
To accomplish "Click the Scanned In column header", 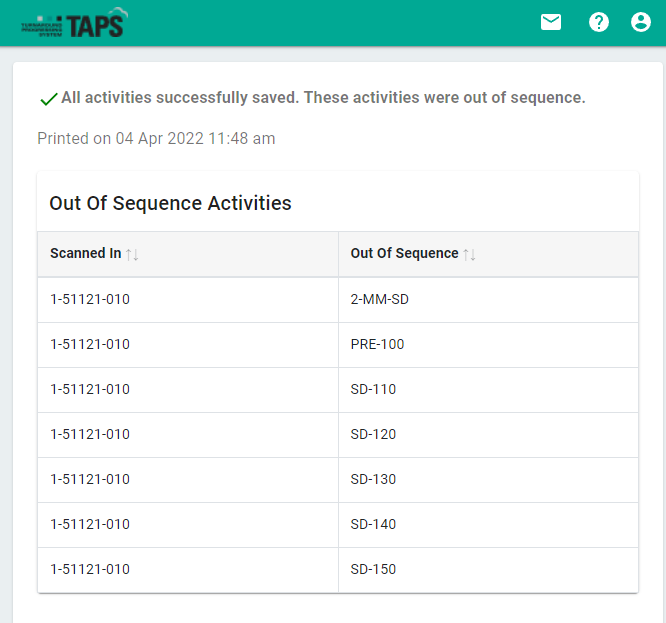I will click(x=86, y=254).
